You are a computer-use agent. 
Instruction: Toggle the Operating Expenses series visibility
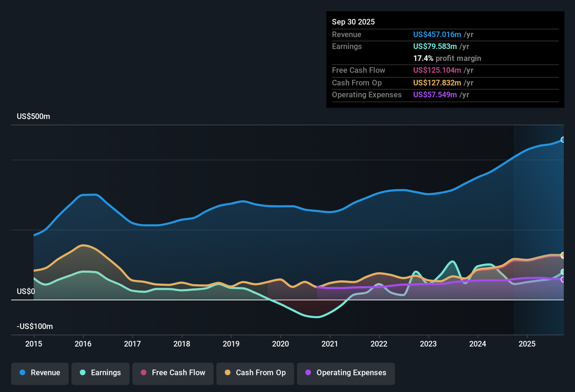coord(346,373)
